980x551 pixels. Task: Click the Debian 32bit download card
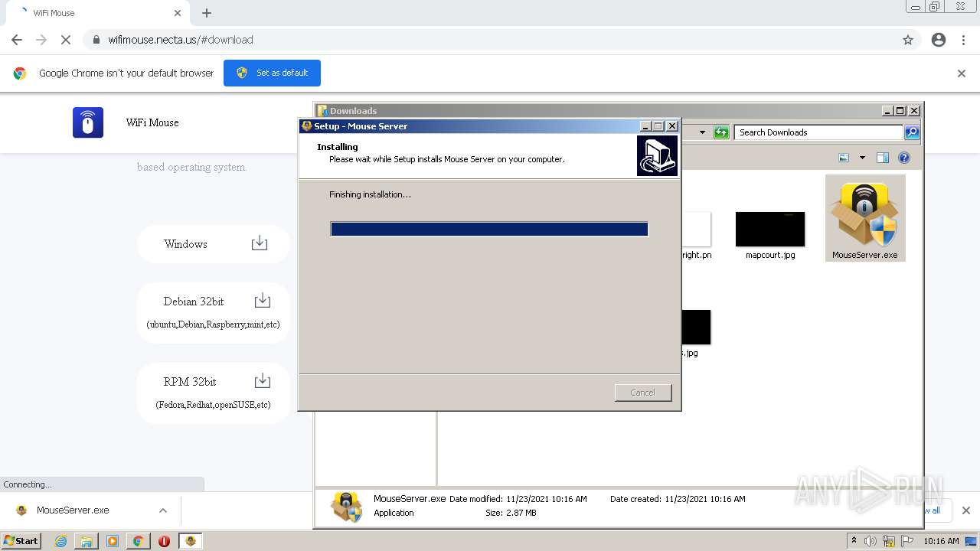214,312
